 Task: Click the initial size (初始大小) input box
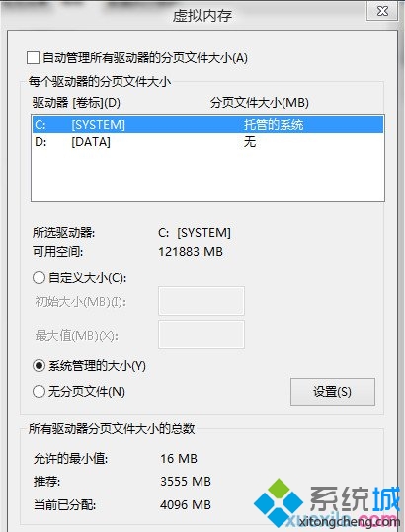(202, 301)
